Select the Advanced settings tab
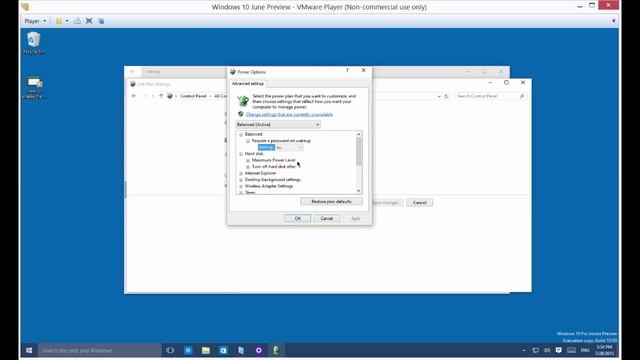640x360 pixels. coord(248,83)
